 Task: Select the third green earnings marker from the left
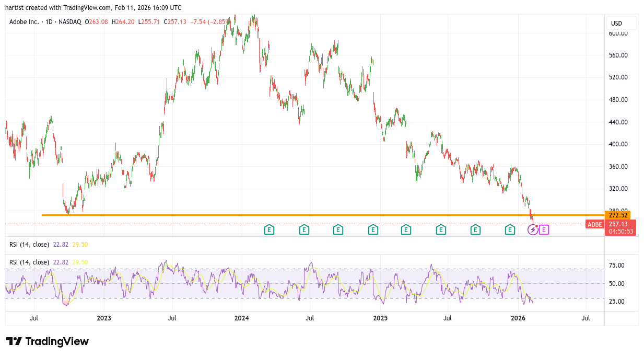coord(338,229)
